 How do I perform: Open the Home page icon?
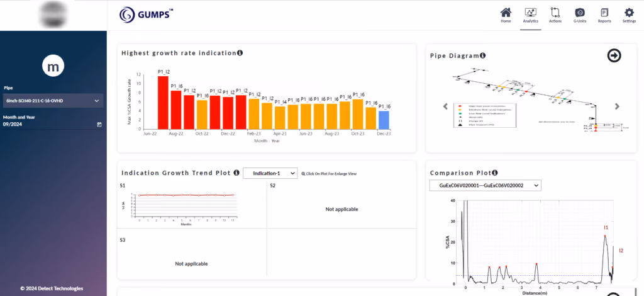point(506,15)
